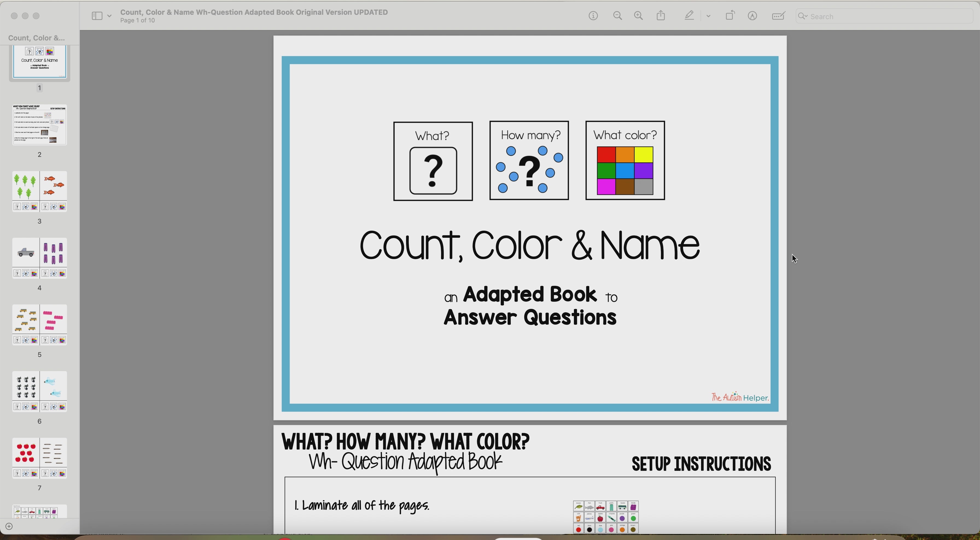Screen dimensions: 980x540
Task: Zoom out using the magnifier minus icon
Action: pos(617,16)
